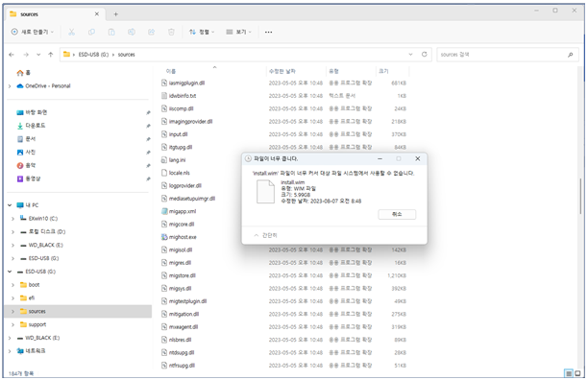588x380 pixels.
Task: Click ESD-USB (G:) breadcrumb in address bar
Action: coord(93,55)
